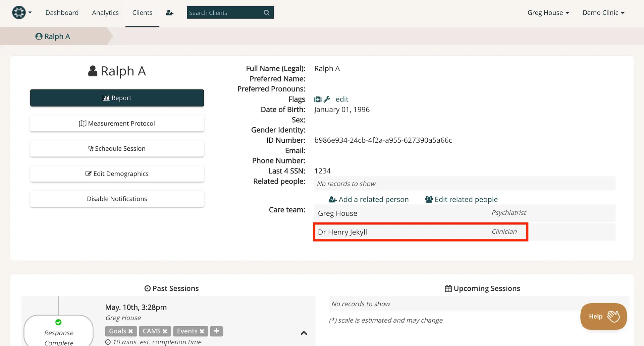644x346 pixels.
Task: Remove the Goals tag from the session
Action: (x=131, y=331)
